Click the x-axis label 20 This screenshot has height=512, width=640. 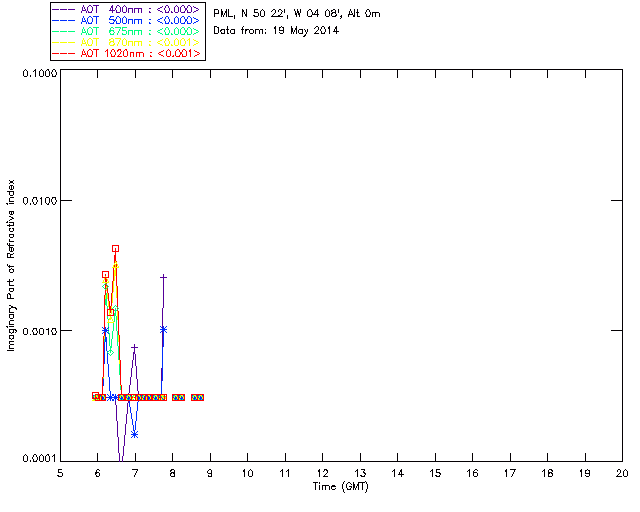tap(622, 473)
